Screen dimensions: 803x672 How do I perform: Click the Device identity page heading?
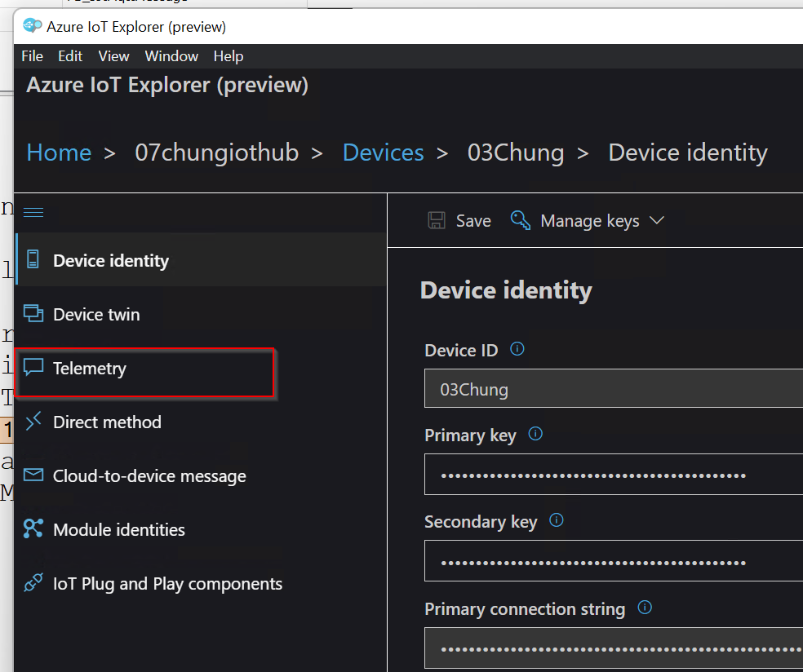coord(506,290)
